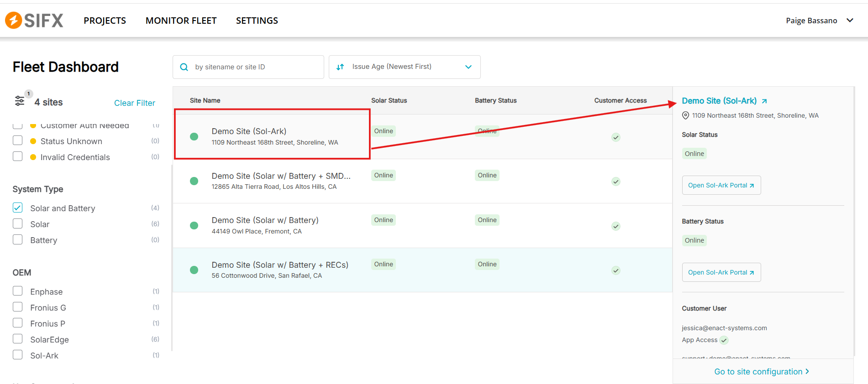
Task: Uncheck the Solar and Battery filter
Action: pos(18,208)
